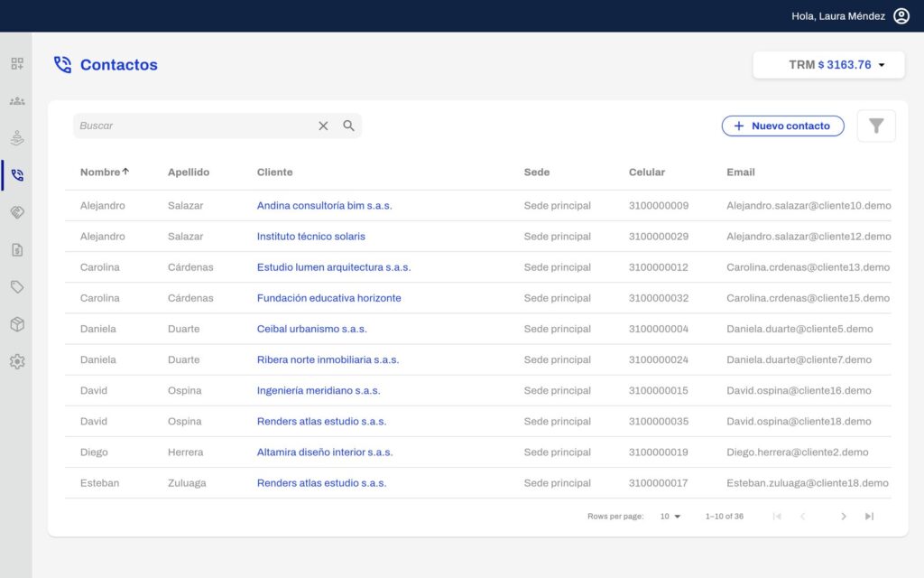Click the name Diego in the table
924x578 pixels.
pyautogui.click(x=94, y=452)
